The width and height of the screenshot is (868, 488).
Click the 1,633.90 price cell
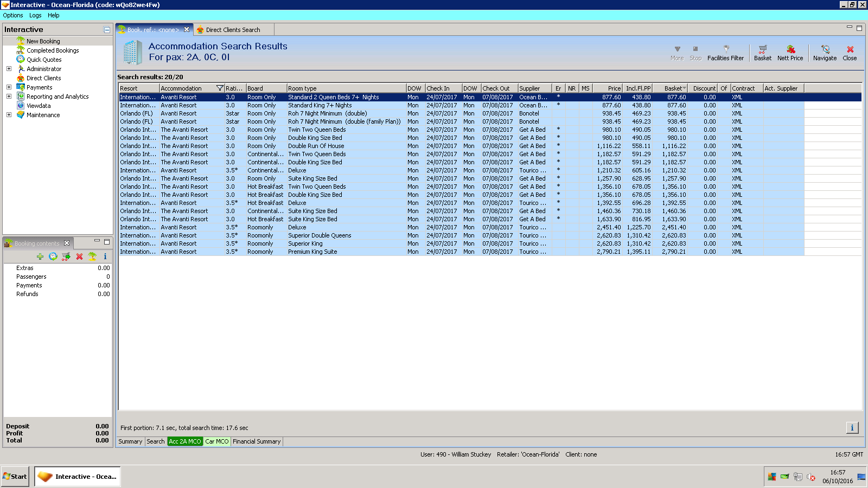click(609, 219)
